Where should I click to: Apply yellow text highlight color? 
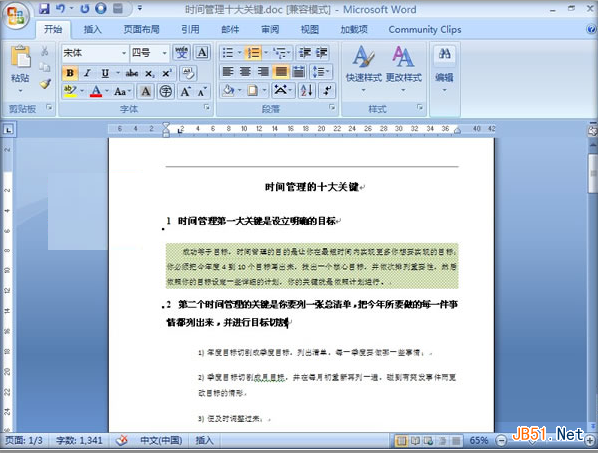70,91
